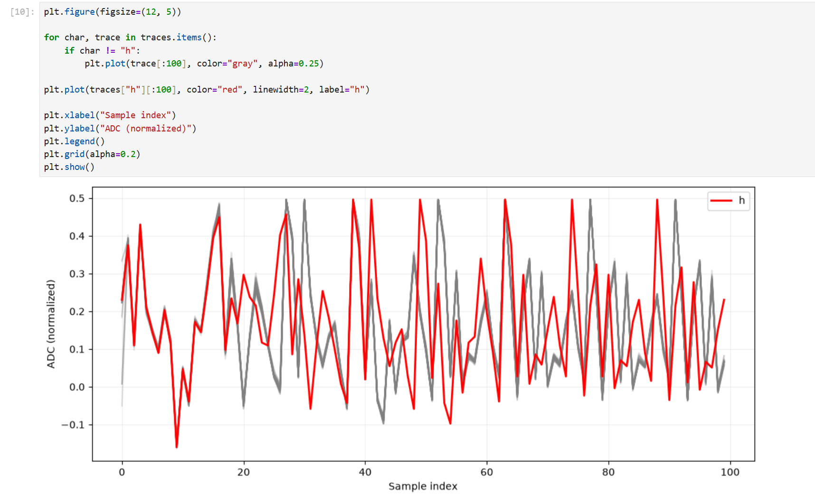Click the 'if char != "h":' code line
The height and width of the screenshot is (504, 815).
tap(102, 50)
